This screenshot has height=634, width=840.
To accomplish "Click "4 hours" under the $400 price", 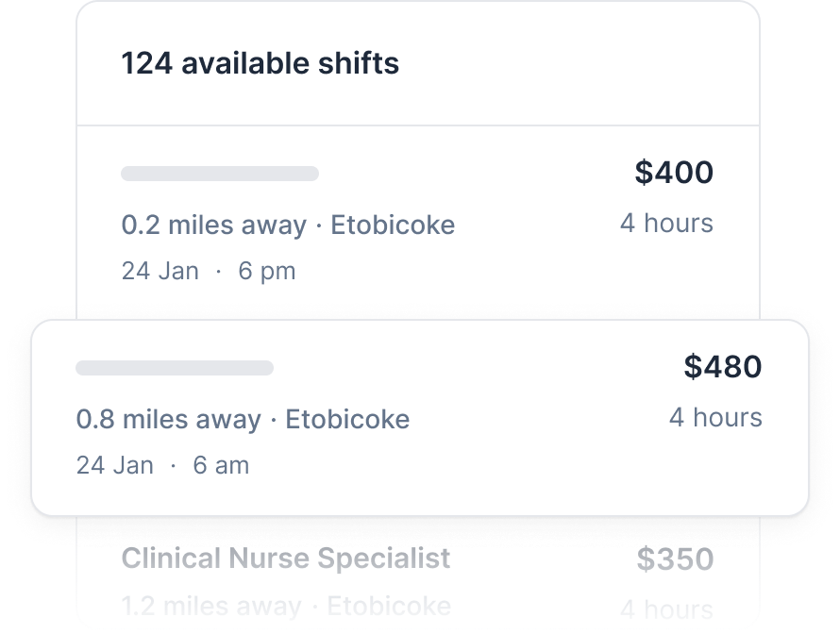I will [666, 224].
